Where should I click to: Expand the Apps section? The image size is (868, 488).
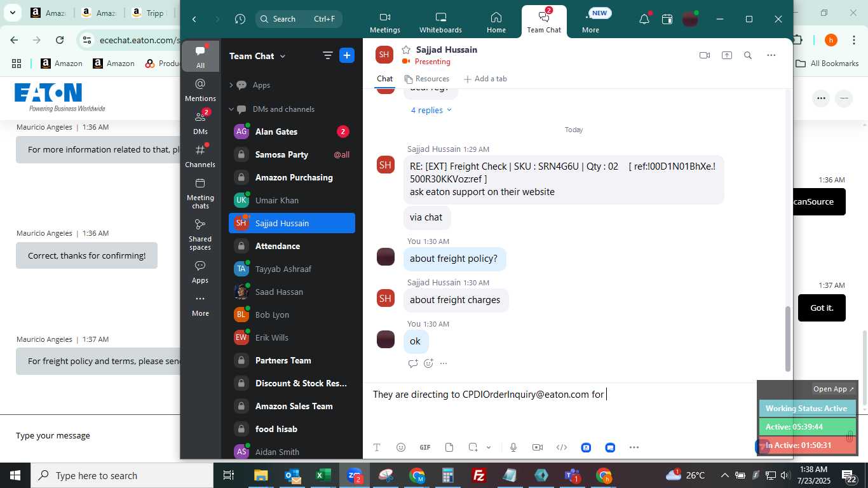coord(231,85)
